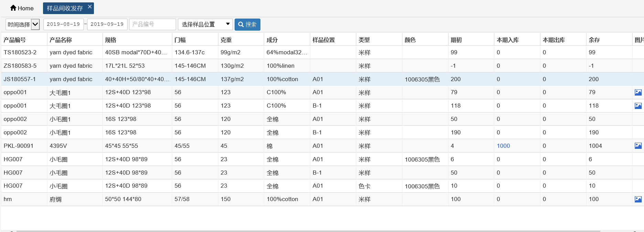The image size is (644, 232).
Task: Click composition 棉 in PKL-90091 row
Action: tap(270, 146)
